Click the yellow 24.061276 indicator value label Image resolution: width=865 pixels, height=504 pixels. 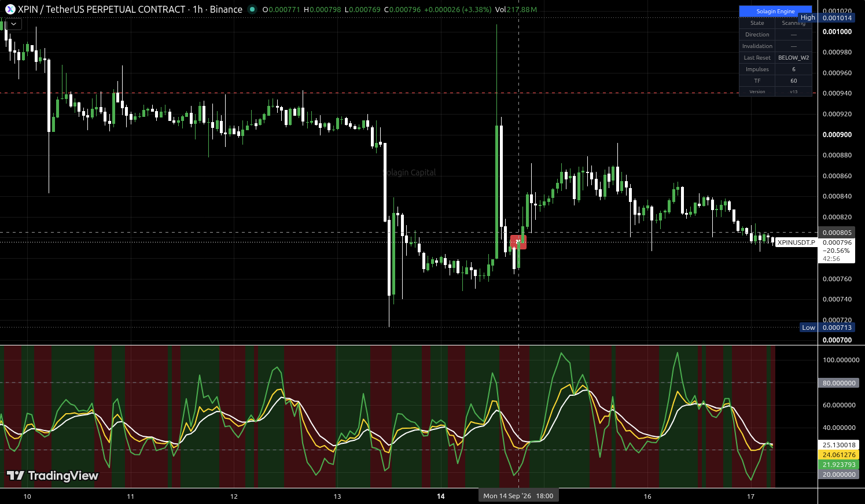[839, 455]
